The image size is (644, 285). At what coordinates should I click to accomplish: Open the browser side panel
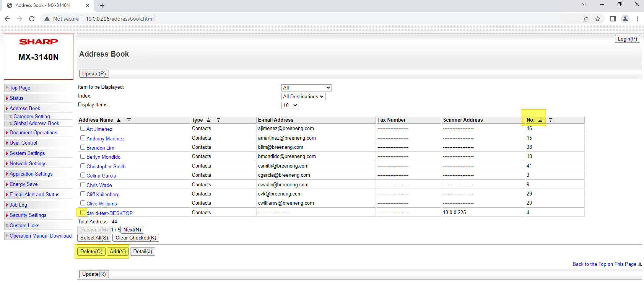613,19
